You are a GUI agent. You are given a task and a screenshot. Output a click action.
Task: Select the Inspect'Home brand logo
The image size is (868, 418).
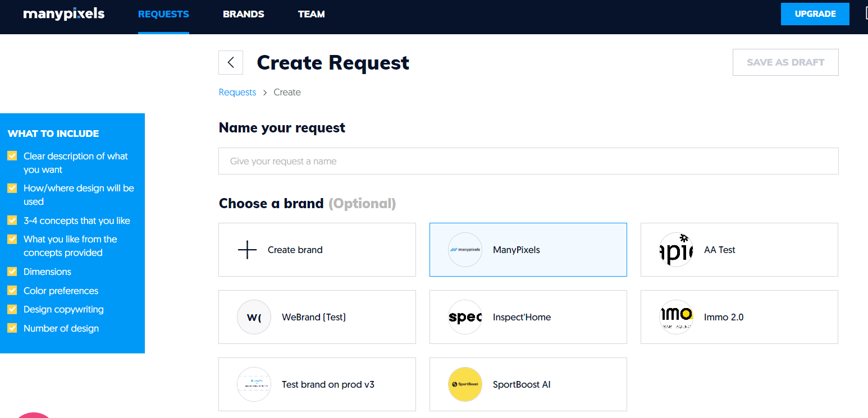click(465, 317)
